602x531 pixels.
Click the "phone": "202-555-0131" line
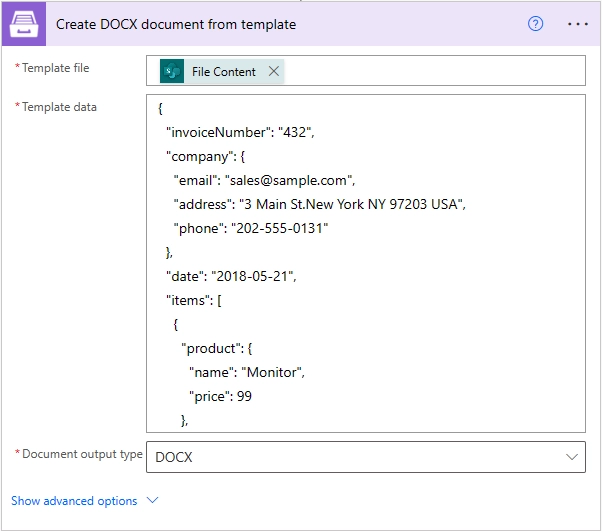click(251, 228)
